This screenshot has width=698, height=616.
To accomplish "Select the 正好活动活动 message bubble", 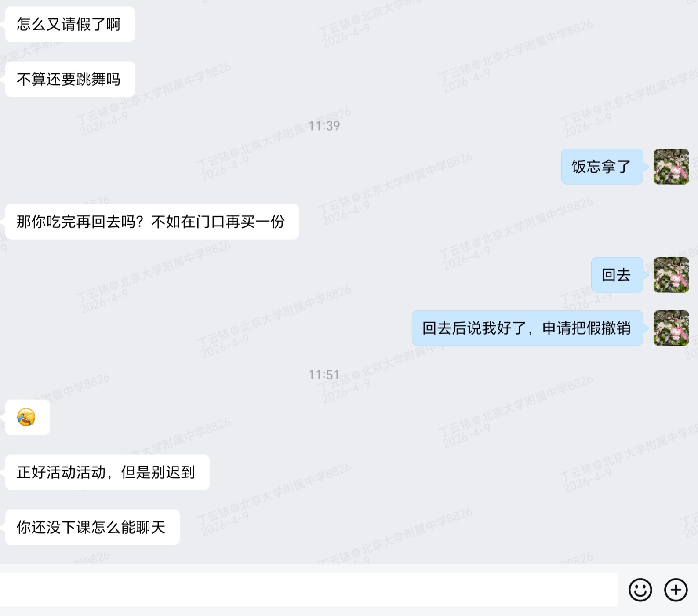I will (x=107, y=472).
